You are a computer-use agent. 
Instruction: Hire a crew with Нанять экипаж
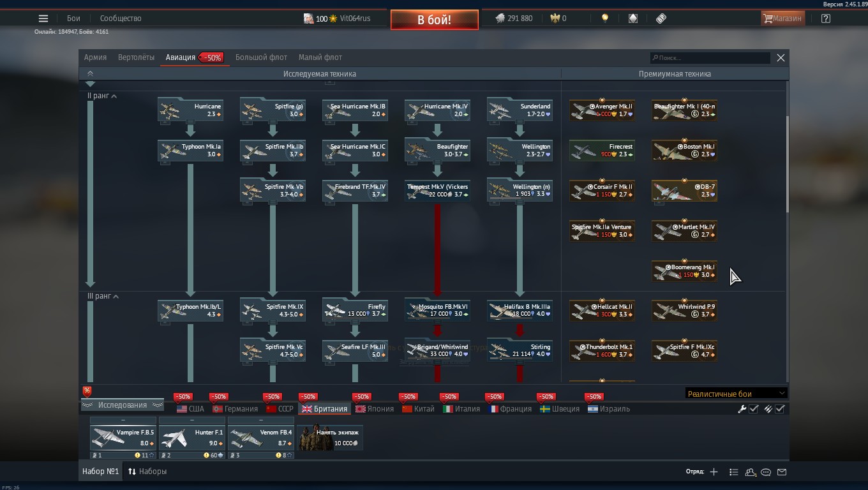click(x=330, y=438)
